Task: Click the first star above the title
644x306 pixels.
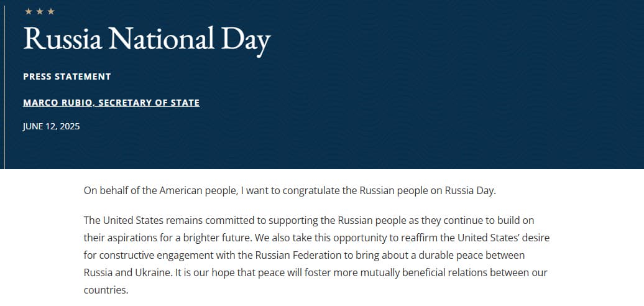Action: click(x=29, y=11)
